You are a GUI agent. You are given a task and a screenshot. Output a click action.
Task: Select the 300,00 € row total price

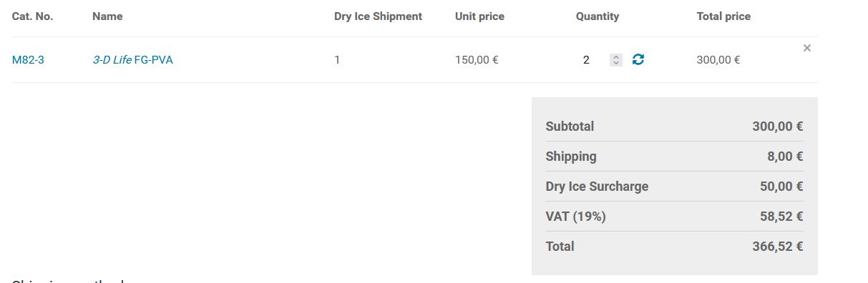[718, 60]
